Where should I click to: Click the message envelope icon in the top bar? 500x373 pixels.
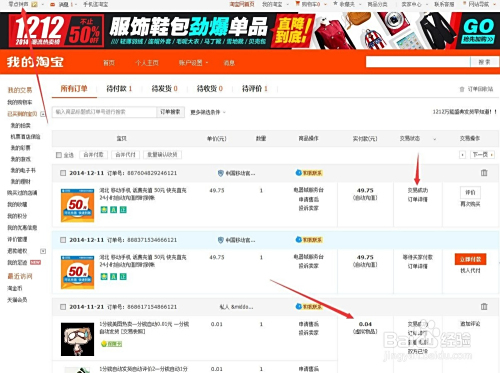point(53,4)
